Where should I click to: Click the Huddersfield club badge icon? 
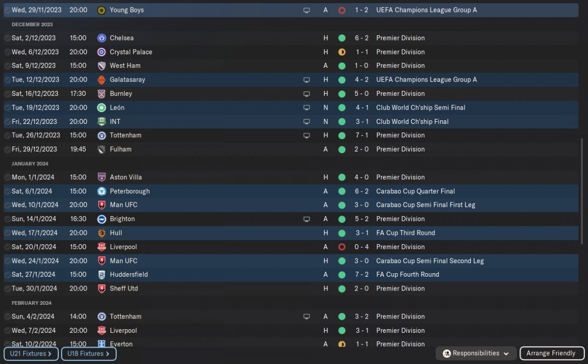[102, 275]
